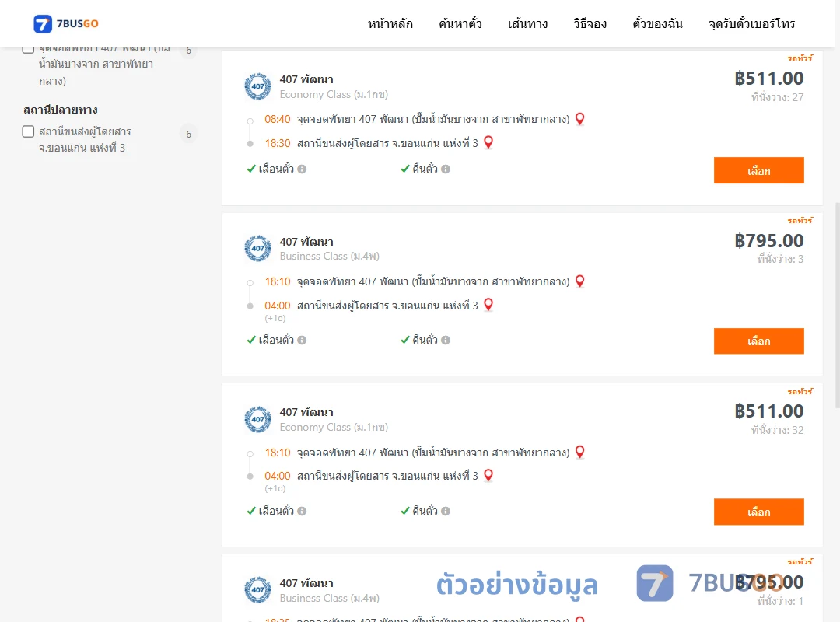
Task: Click the ฿511.00 price with 32 seats
Action: point(768,411)
